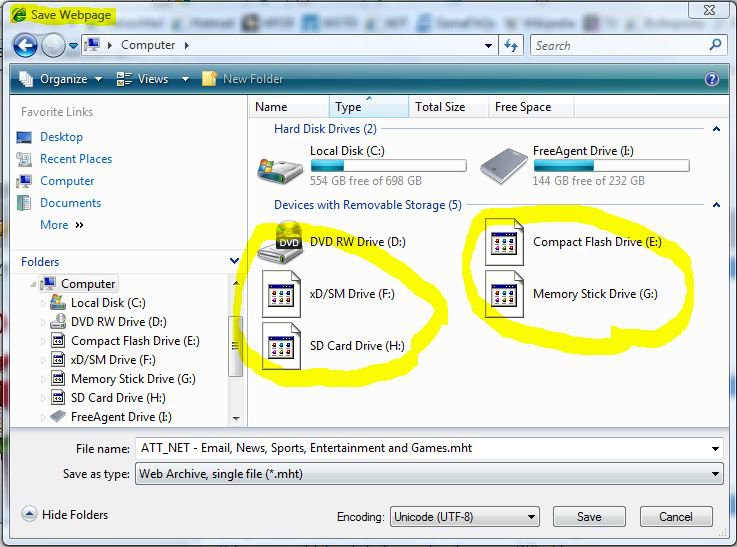Click the FreeAgent Drive (I:) usage bar

click(612, 165)
